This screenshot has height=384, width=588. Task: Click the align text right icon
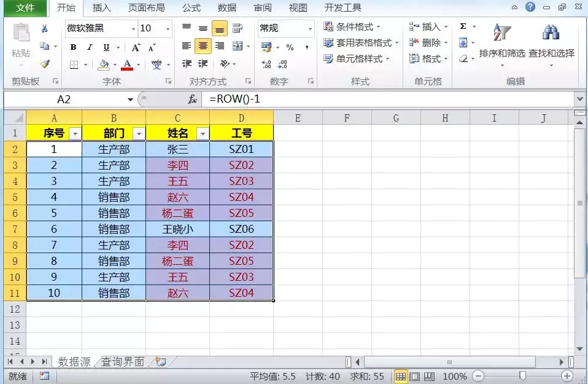(220, 46)
